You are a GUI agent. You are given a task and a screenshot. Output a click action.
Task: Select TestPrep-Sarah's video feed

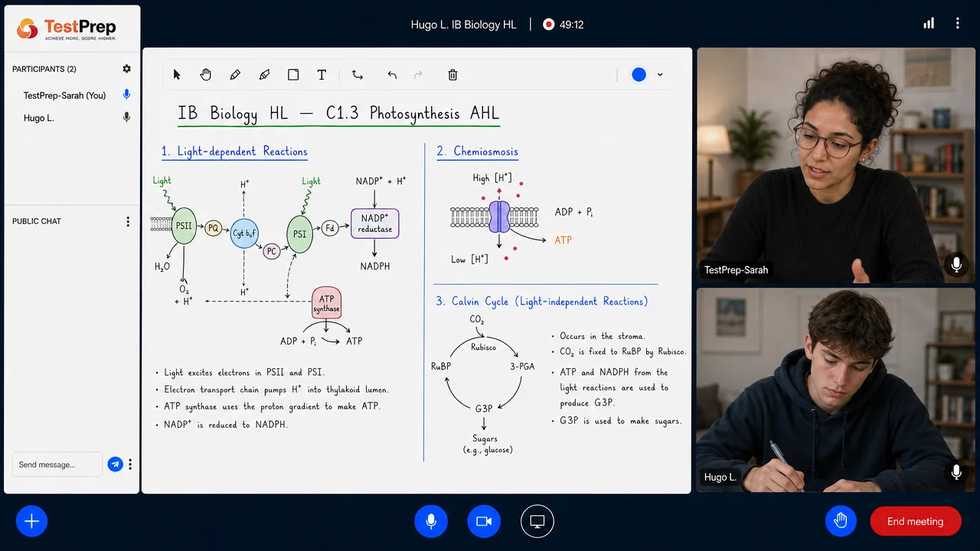tap(836, 165)
